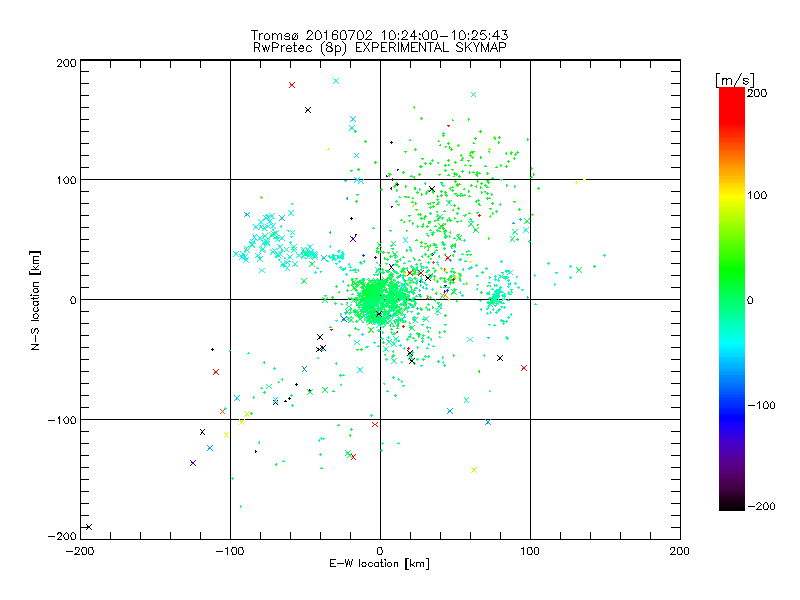Click the black X marker in the bottom-left plot corner
Viewport: 800px width, 600px height.
(x=89, y=527)
